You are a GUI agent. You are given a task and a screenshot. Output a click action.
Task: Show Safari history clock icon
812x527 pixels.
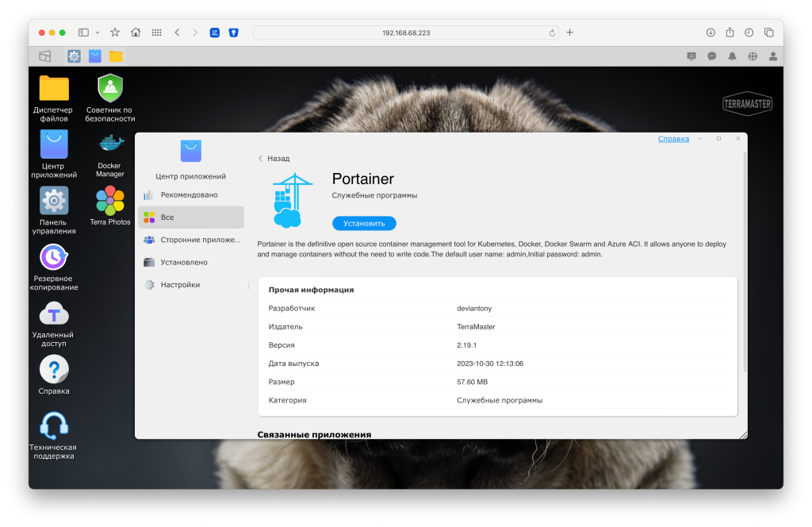[749, 32]
